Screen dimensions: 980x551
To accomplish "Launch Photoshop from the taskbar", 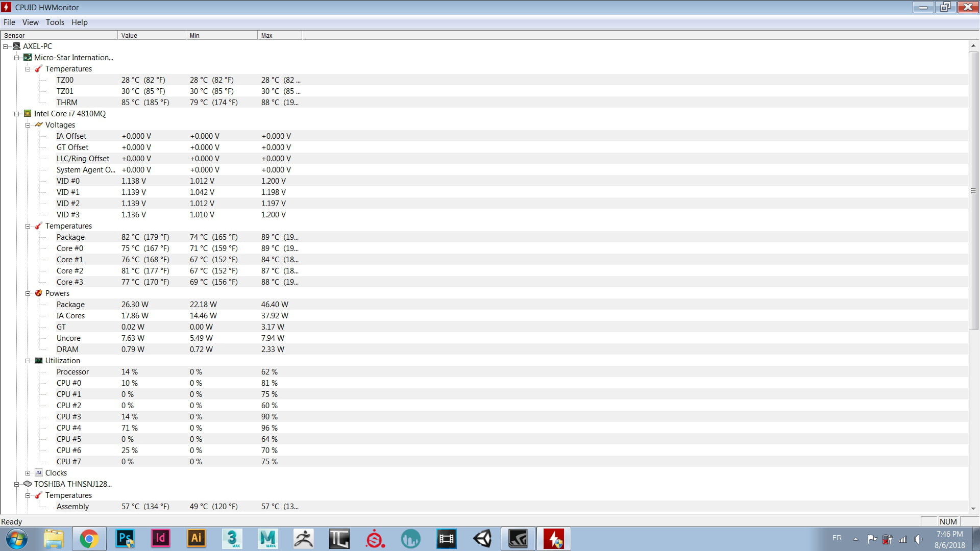I will point(125,539).
